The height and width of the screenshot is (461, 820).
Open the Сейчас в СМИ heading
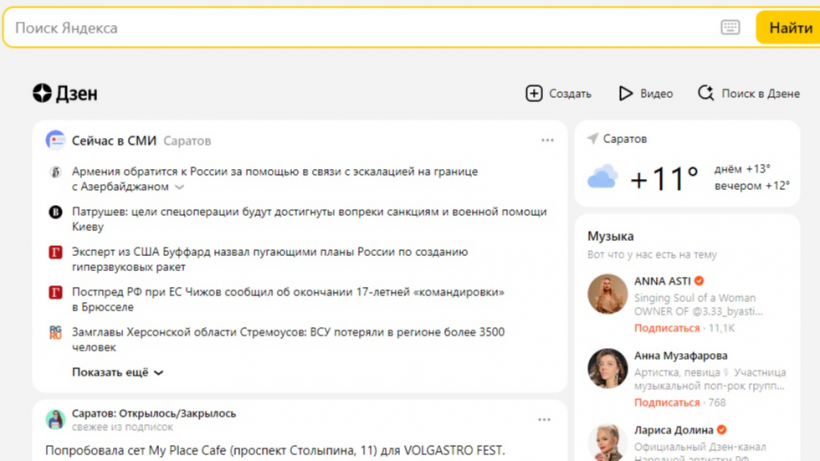tap(114, 141)
